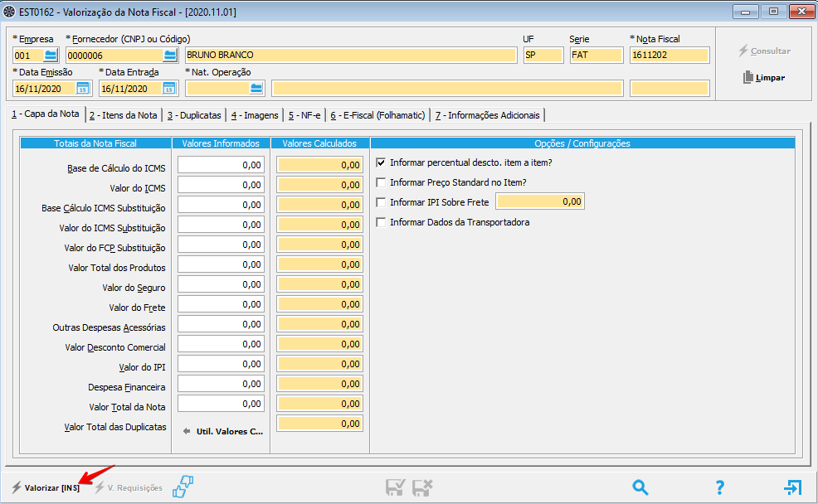Click the exit door arrow icon

tap(792, 487)
